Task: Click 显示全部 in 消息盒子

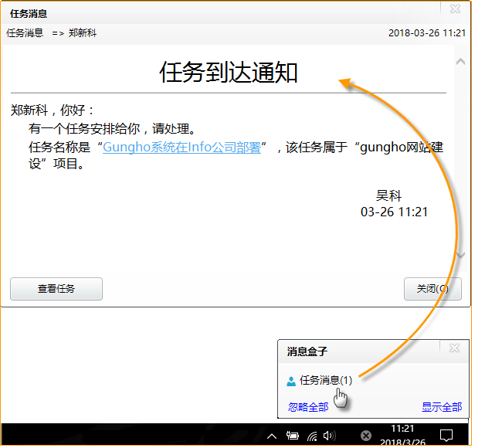Action: tap(442, 407)
